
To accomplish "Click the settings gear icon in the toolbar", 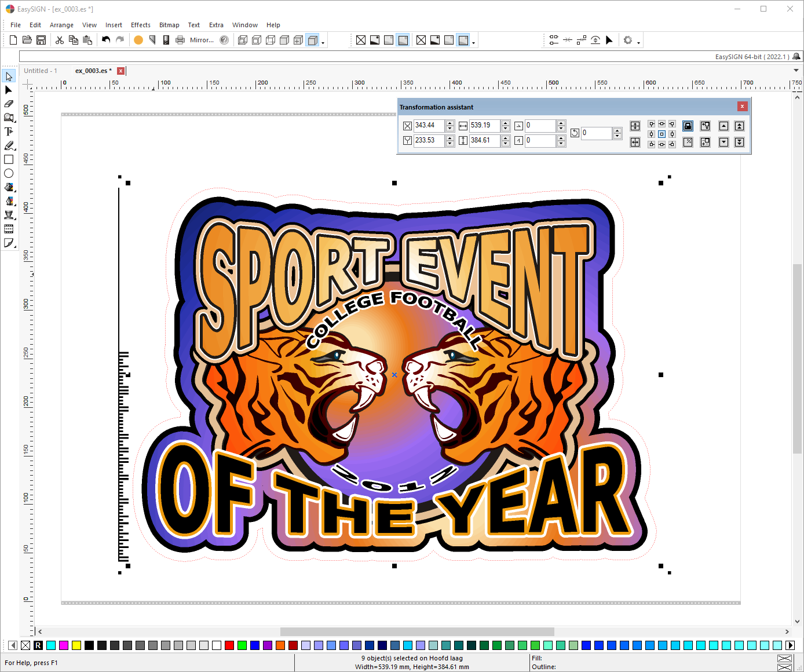I will [x=628, y=40].
